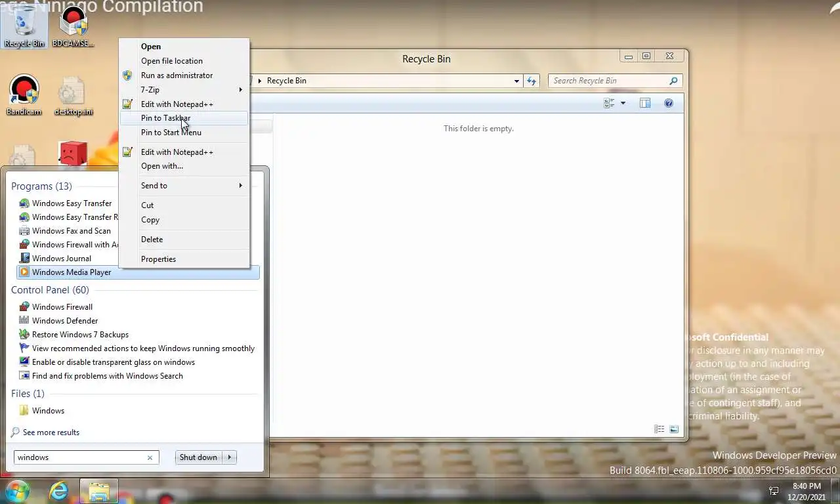840x504 pixels.
Task: Switch to large icons view in status corner
Action: (x=674, y=429)
